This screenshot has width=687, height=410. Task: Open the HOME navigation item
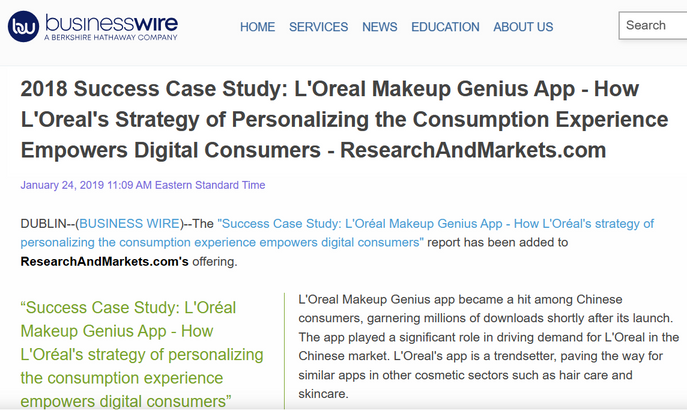tap(257, 27)
